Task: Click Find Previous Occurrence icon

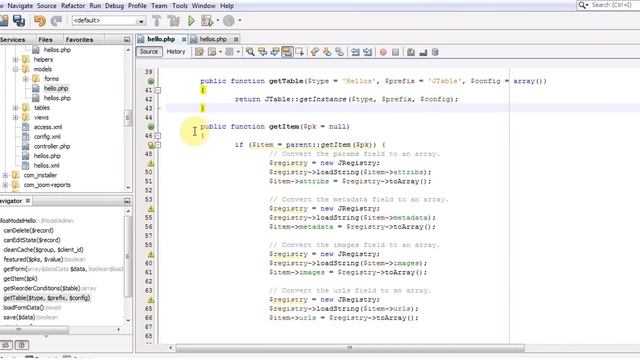Action: (x=262, y=52)
